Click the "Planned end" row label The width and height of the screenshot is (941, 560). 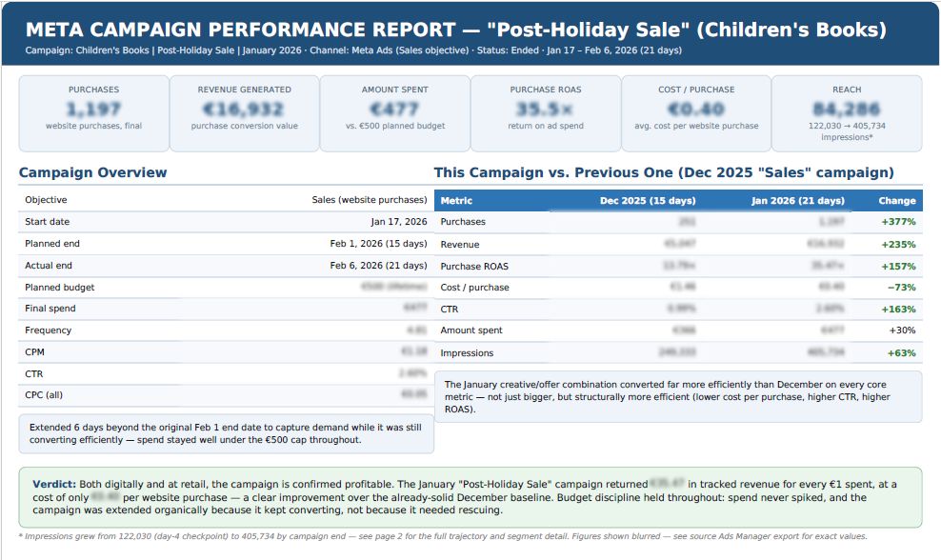click(52, 244)
